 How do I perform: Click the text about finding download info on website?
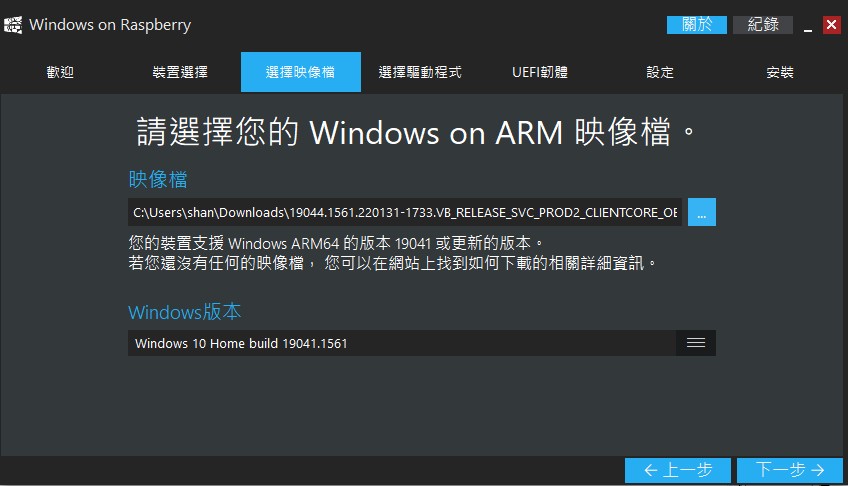click(x=393, y=263)
